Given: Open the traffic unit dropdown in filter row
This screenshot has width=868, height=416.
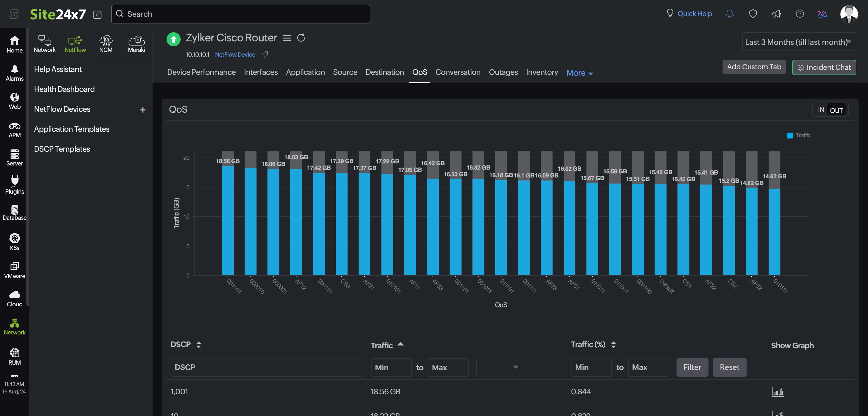Looking at the screenshot, I should tap(498, 367).
